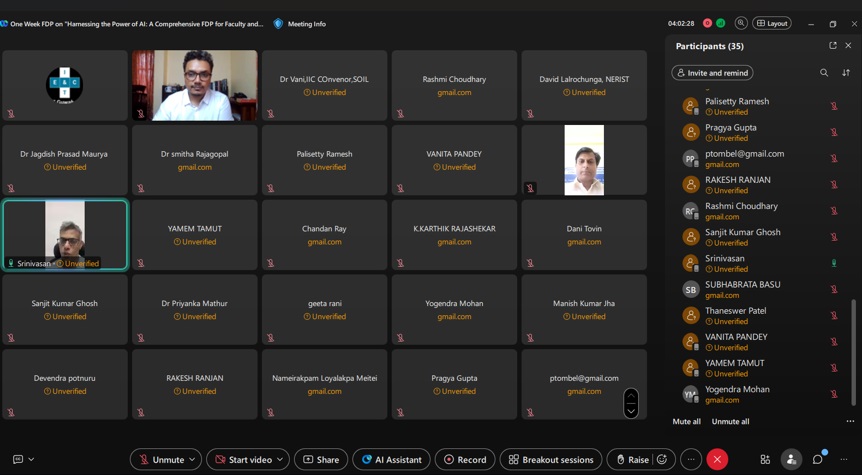Click Invite and remind button

(x=712, y=73)
